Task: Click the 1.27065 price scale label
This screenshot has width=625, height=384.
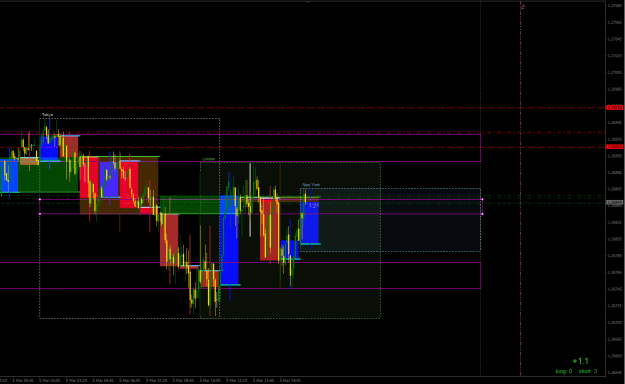Action: 614,22
